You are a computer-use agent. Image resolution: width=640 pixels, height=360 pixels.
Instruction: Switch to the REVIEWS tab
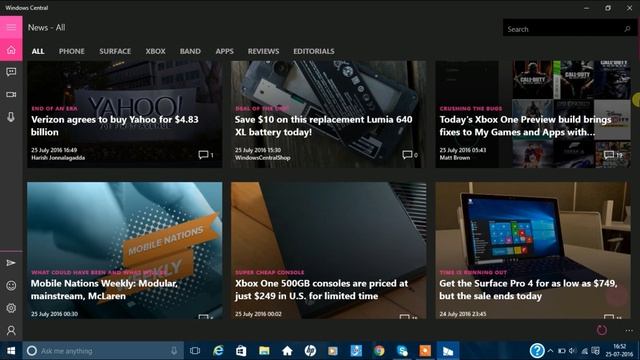(x=263, y=51)
